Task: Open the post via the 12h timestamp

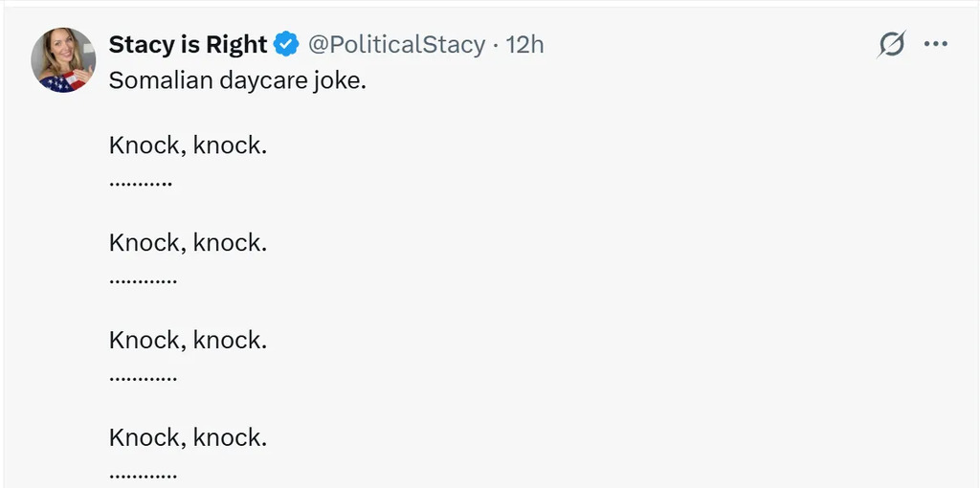Action: [524, 44]
